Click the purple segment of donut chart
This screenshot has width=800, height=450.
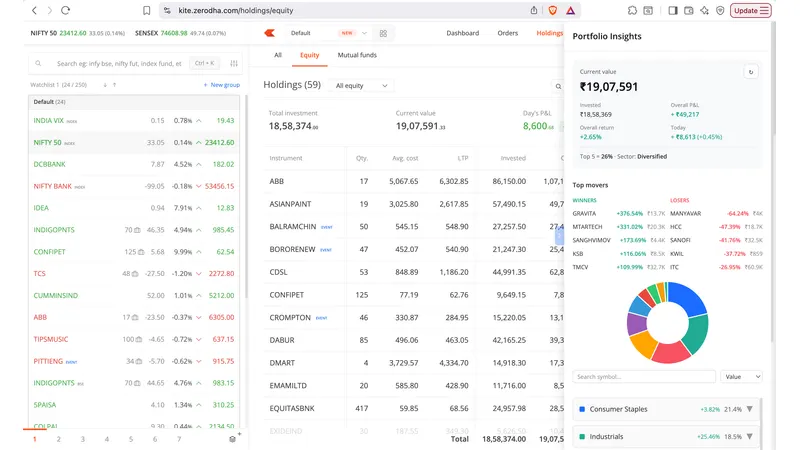click(636, 324)
